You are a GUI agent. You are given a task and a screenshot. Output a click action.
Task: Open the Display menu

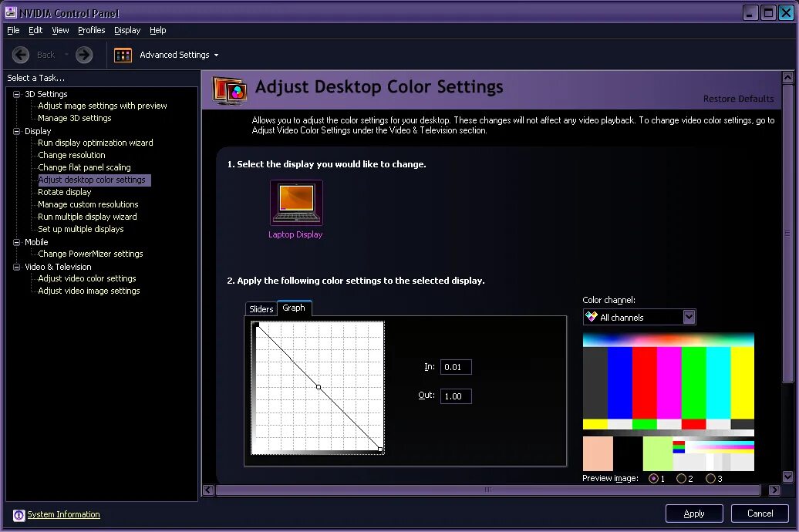coord(127,30)
